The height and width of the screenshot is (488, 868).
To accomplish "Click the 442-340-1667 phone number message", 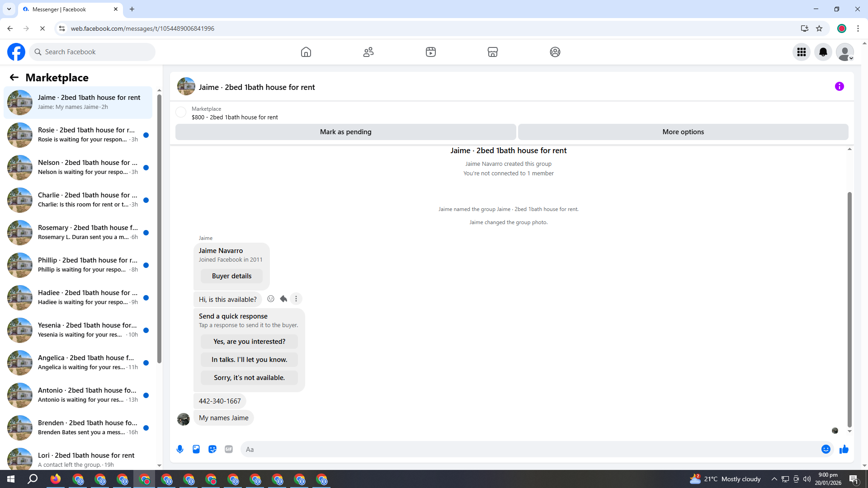I will pos(220,401).
